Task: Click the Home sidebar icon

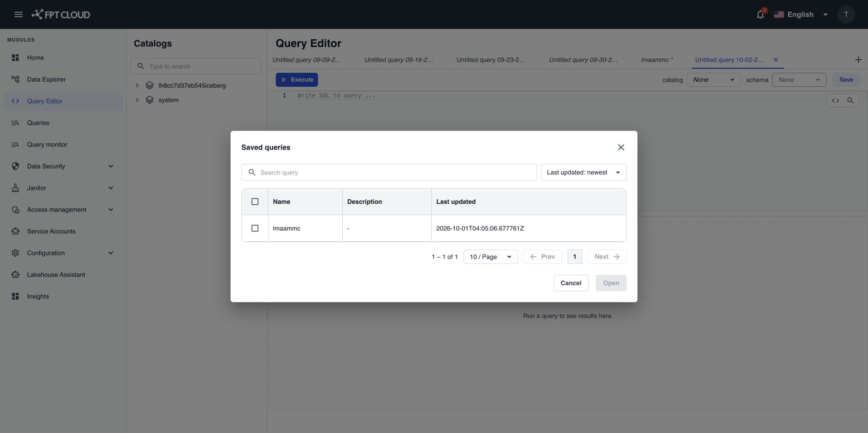Action: [x=15, y=58]
